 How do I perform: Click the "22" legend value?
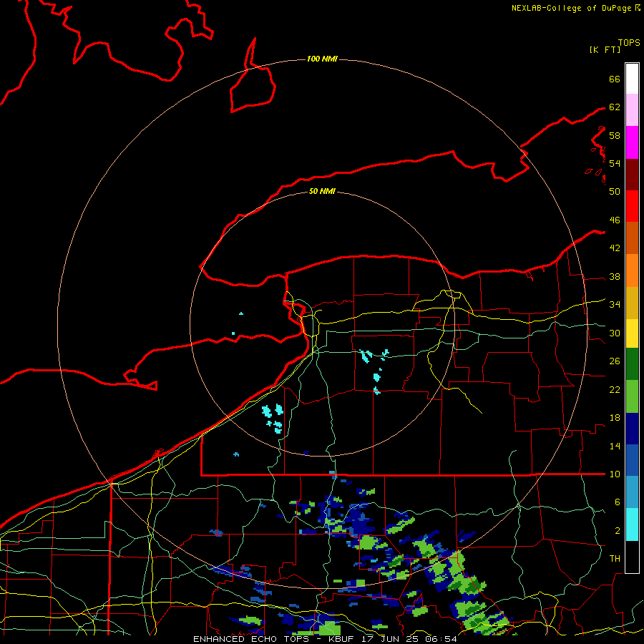pos(615,390)
